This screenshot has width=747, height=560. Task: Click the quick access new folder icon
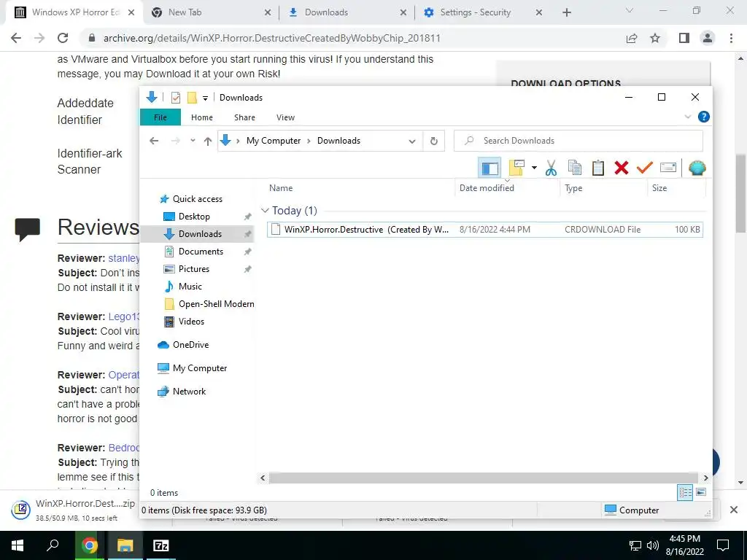pyautogui.click(x=192, y=98)
